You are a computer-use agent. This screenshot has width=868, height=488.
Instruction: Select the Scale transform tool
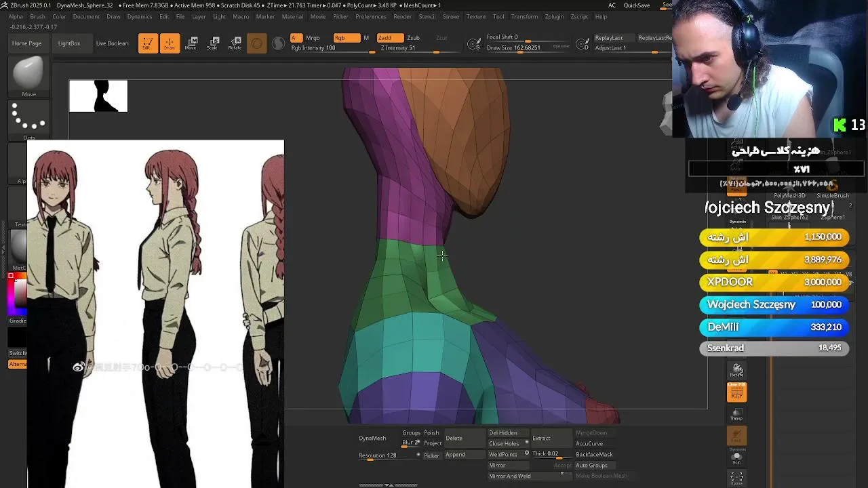212,43
